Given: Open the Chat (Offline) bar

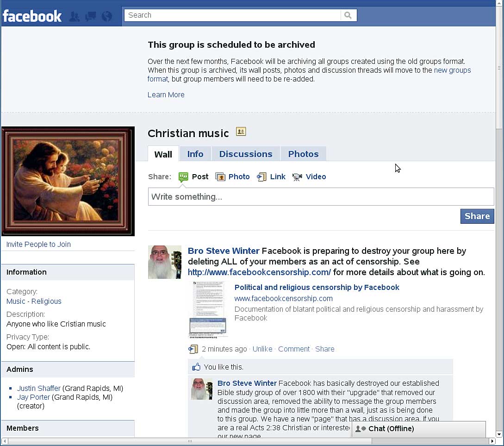Looking at the screenshot, I should pyautogui.click(x=419, y=429).
